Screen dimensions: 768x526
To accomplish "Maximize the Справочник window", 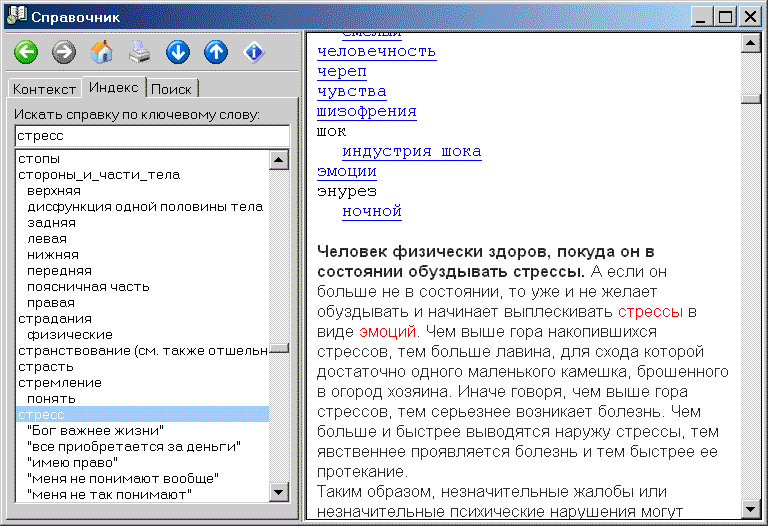I will coord(725,16).
